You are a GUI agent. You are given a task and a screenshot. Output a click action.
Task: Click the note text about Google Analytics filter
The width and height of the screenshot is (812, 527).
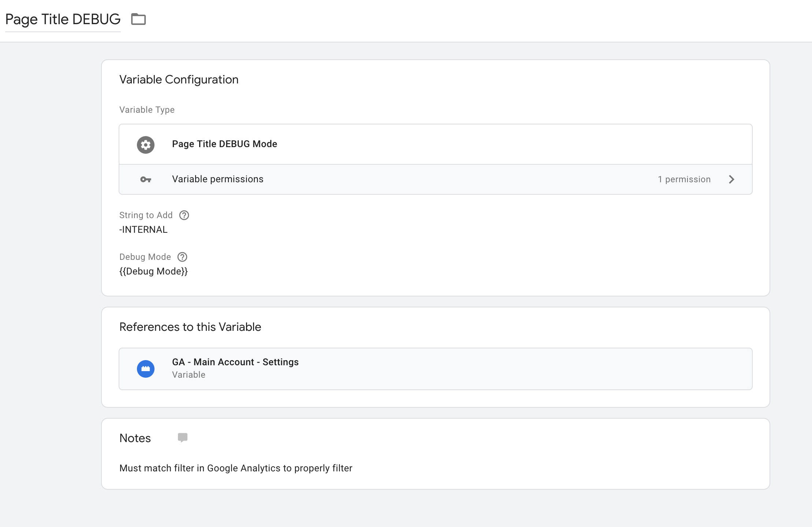235,468
